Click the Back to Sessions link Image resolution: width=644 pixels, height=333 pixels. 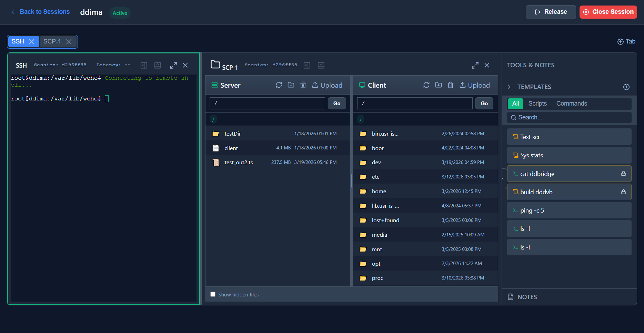pyautogui.click(x=40, y=12)
